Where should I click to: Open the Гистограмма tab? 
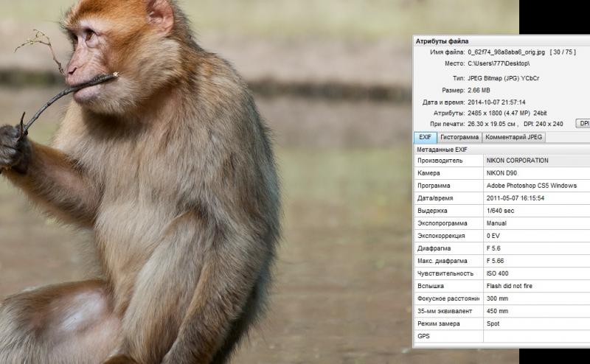(x=459, y=137)
